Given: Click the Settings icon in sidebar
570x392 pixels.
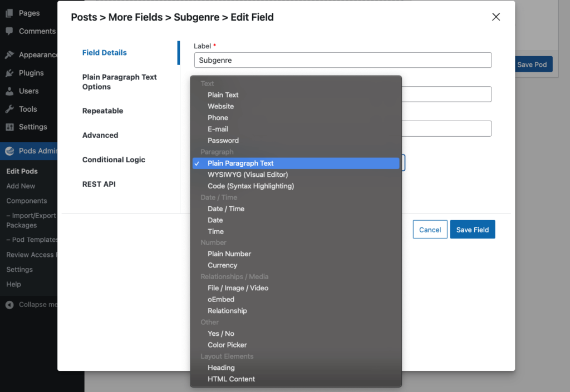Looking at the screenshot, I should click(x=8, y=127).
